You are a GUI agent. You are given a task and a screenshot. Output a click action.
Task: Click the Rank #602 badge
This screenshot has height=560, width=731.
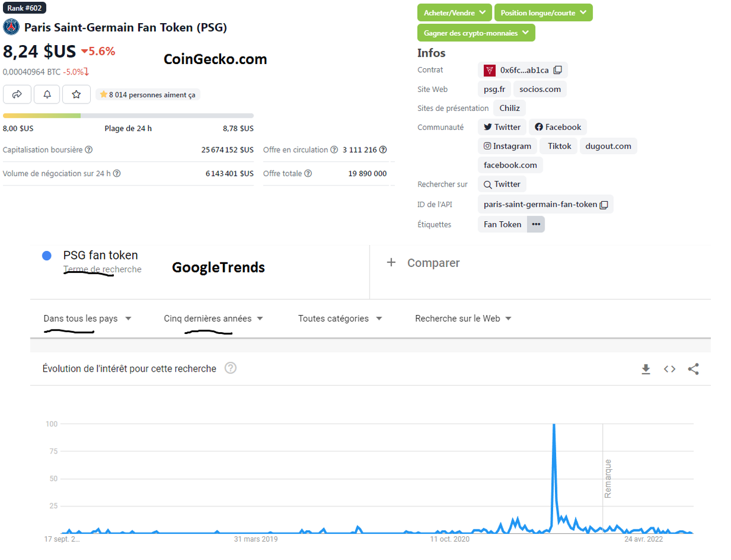click(24, 8)
